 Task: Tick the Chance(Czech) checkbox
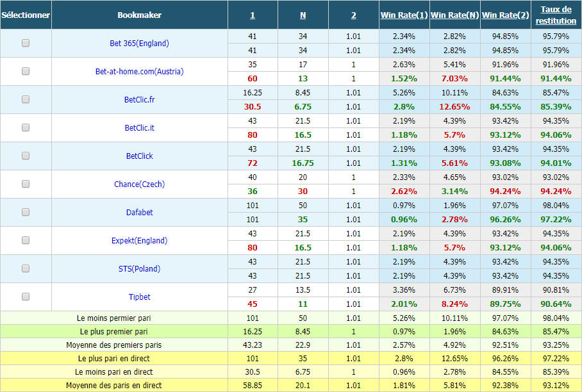tap(26, 184)
